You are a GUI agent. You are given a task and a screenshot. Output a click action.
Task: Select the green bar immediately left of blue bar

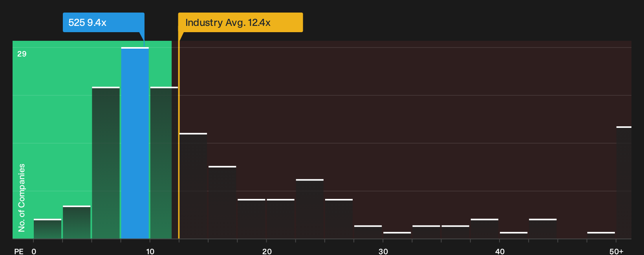[x=106, y=163]
